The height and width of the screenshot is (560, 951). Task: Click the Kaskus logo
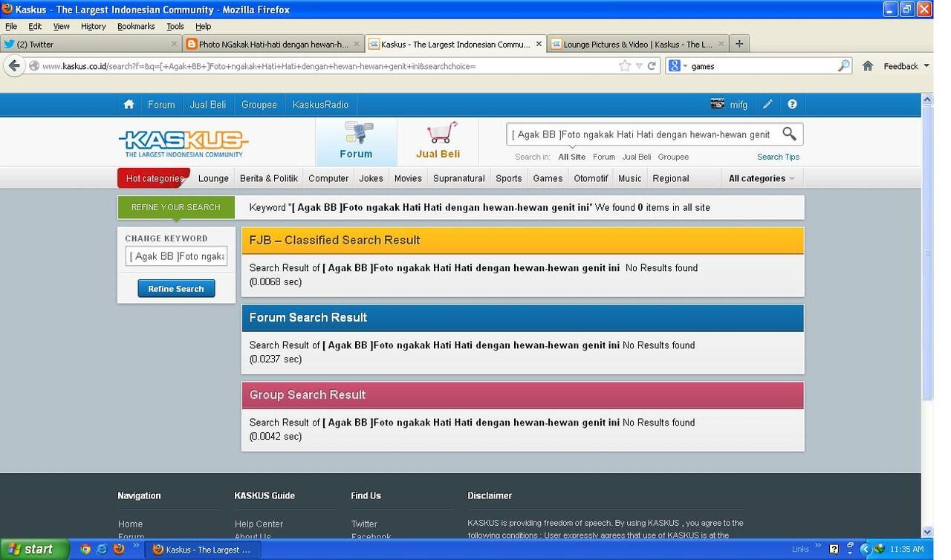click(x=183, y=143)
